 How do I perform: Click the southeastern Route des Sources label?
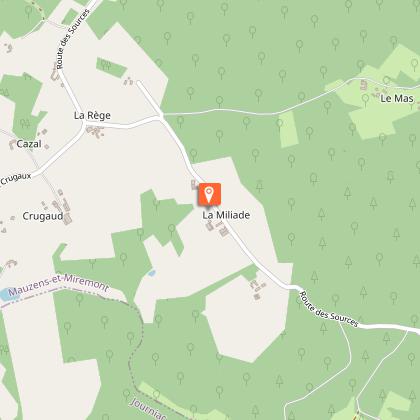[329, 309]
